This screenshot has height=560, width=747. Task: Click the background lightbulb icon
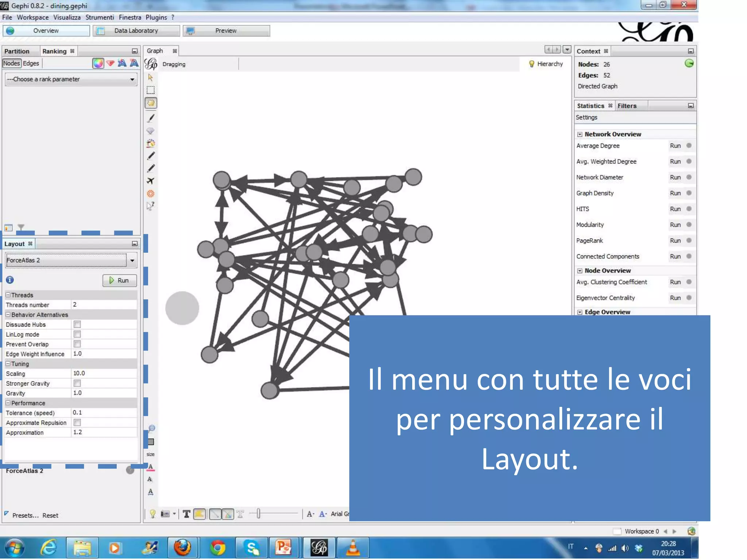click(x=152, y=514)
